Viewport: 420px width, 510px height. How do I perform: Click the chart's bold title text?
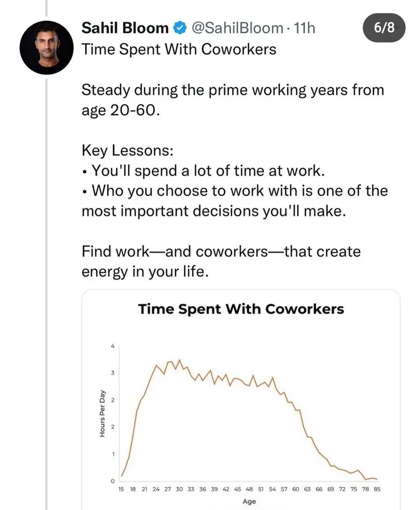(x=241, y=309)
